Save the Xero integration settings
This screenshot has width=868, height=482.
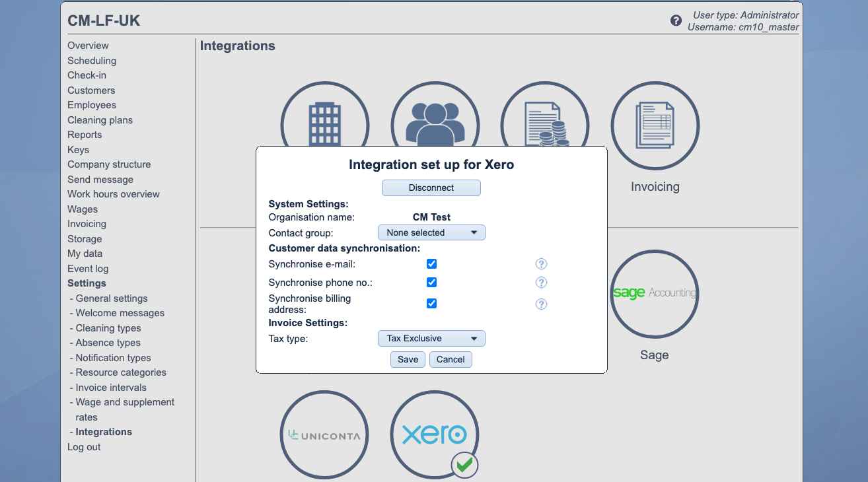click(408, 359)
